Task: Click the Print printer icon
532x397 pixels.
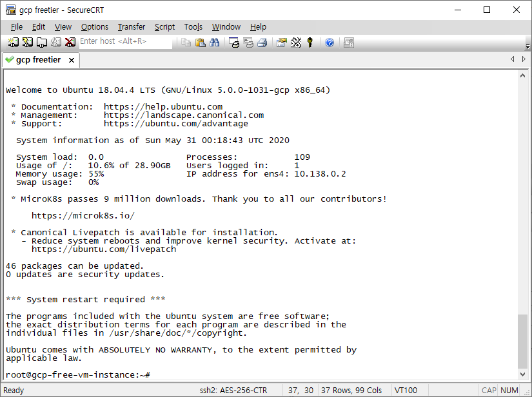Action: click(262, 43)
